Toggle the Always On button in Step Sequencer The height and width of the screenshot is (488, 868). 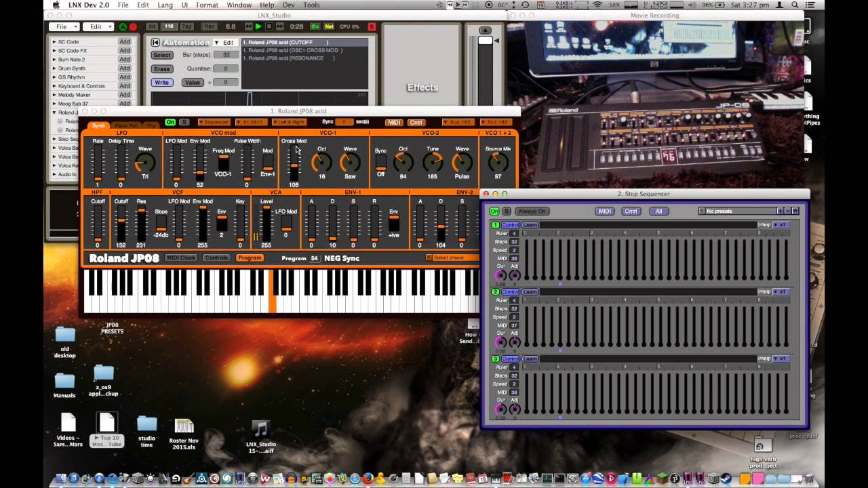pyautogui.click(x=531, y=211)
